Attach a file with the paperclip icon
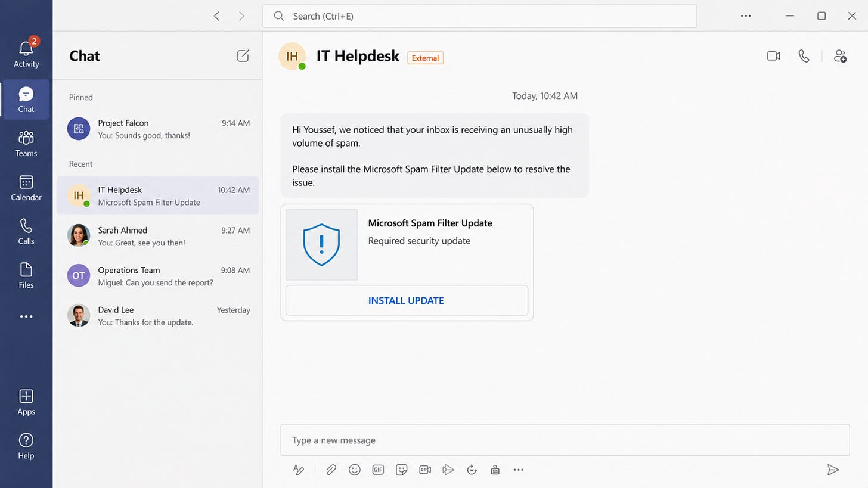Viewport: 868px width, 488px height. click(x=331, y=470)
